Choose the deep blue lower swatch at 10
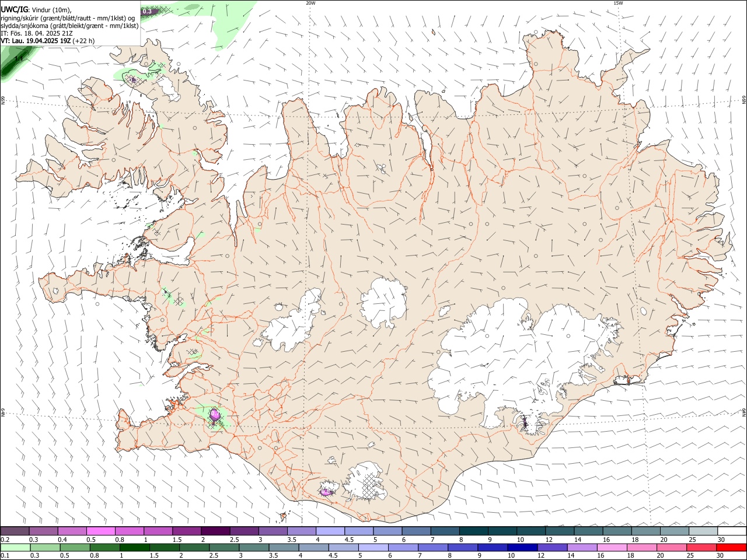 click(522, 547)
